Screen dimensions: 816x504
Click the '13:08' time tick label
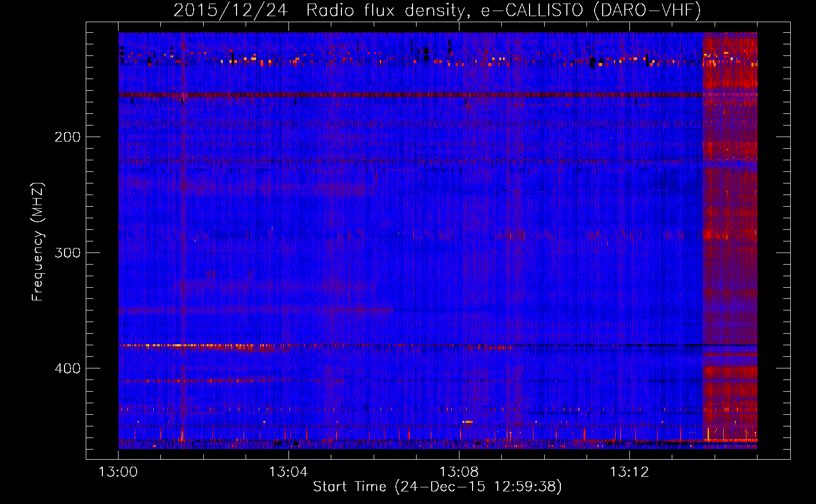coord(459,472)
